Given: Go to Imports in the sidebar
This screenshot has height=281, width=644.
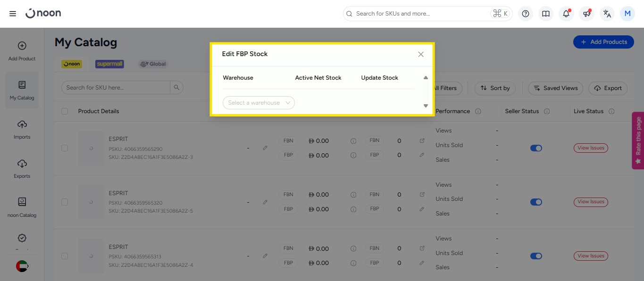Looking at the screenshot, I should [22, 129].
